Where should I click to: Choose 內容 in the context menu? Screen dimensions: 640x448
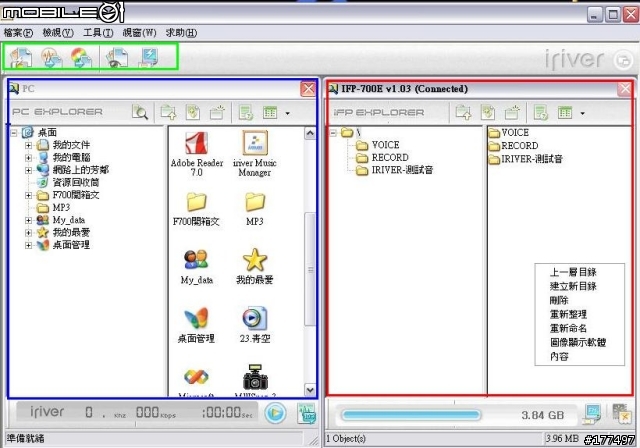click(559, 356)
